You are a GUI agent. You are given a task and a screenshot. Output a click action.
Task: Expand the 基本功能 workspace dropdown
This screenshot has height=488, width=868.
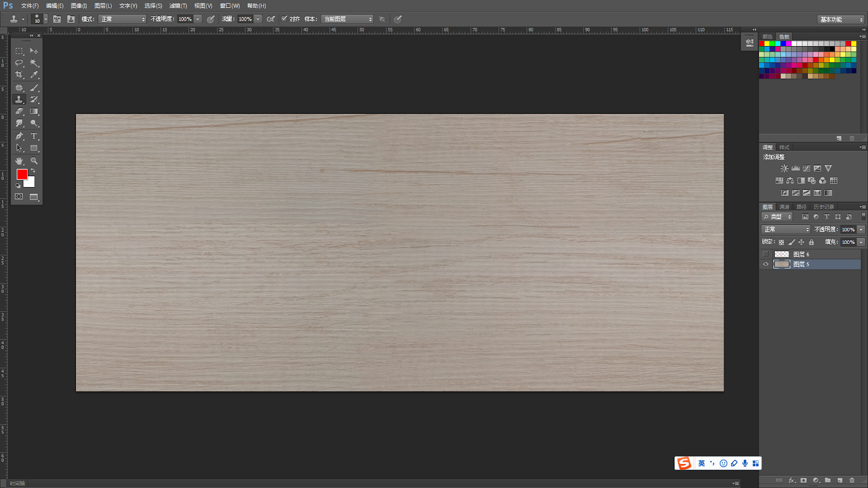840,20
